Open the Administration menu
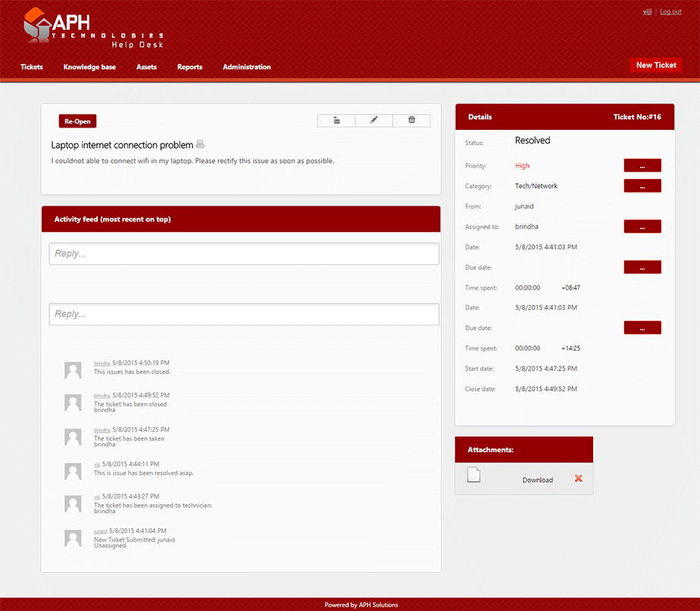The width and height of the screenshot is (700, 611). (x=246, y=67)
